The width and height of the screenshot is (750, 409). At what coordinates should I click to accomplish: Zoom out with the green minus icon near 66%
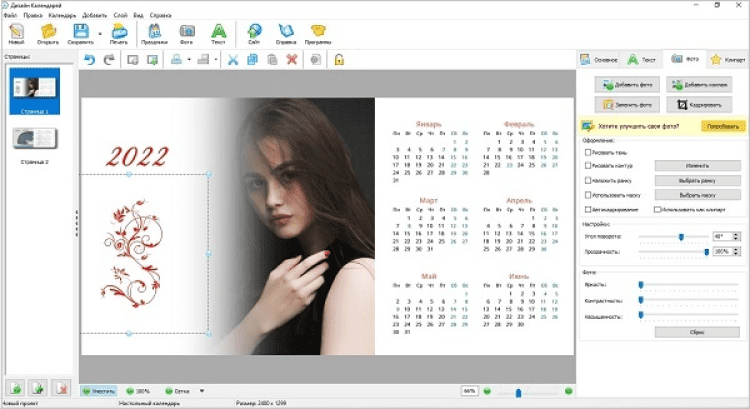coord(487,391)
